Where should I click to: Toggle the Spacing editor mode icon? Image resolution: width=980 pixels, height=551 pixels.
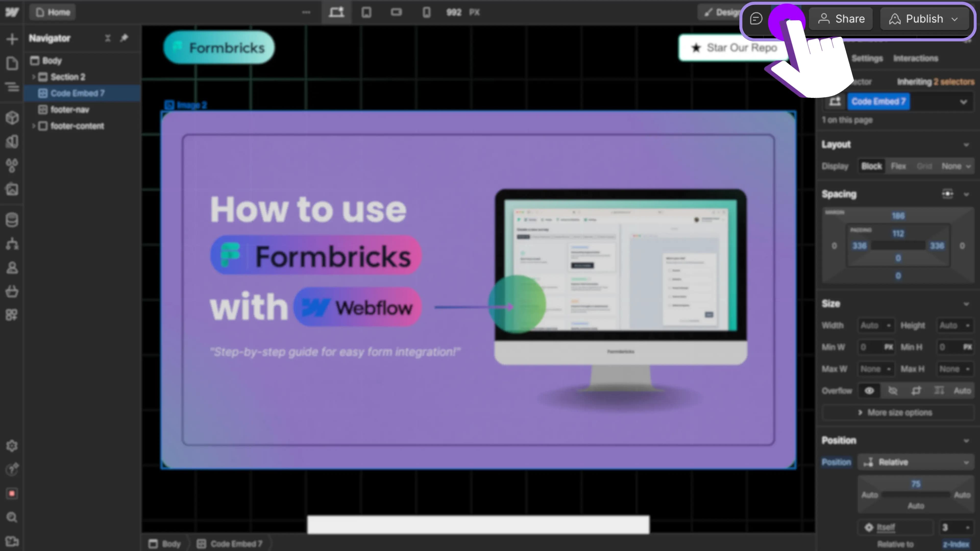point(947,194)
